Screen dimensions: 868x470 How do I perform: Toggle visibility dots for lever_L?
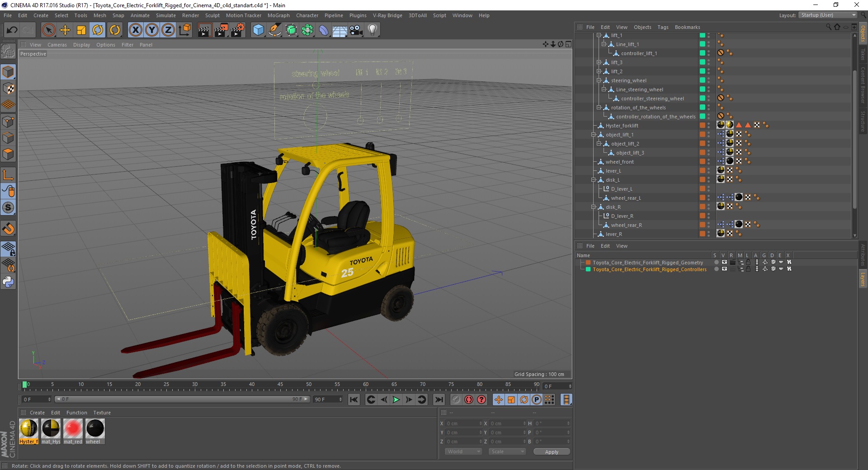[708, 171]
